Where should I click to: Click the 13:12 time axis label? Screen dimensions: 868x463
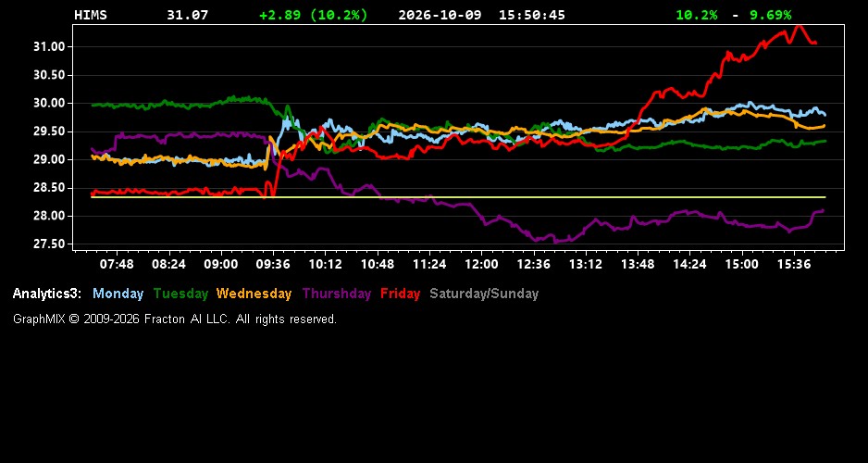585,264
